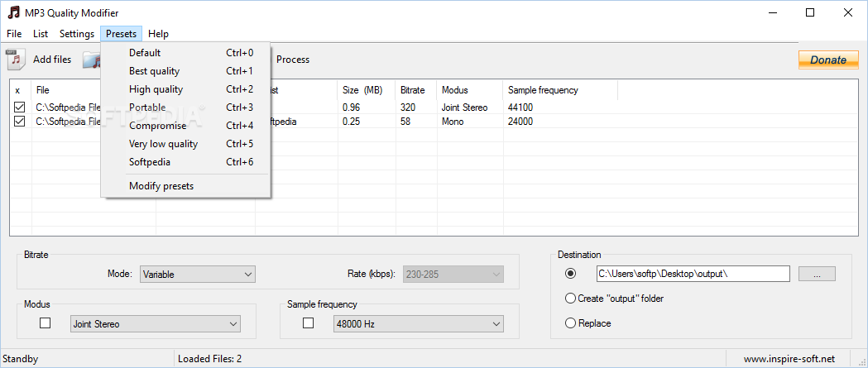The width and height of the screenshot is (868, 368).
Task: Close the Presets menu from menu bar
Action: click(x=122, y=34)
